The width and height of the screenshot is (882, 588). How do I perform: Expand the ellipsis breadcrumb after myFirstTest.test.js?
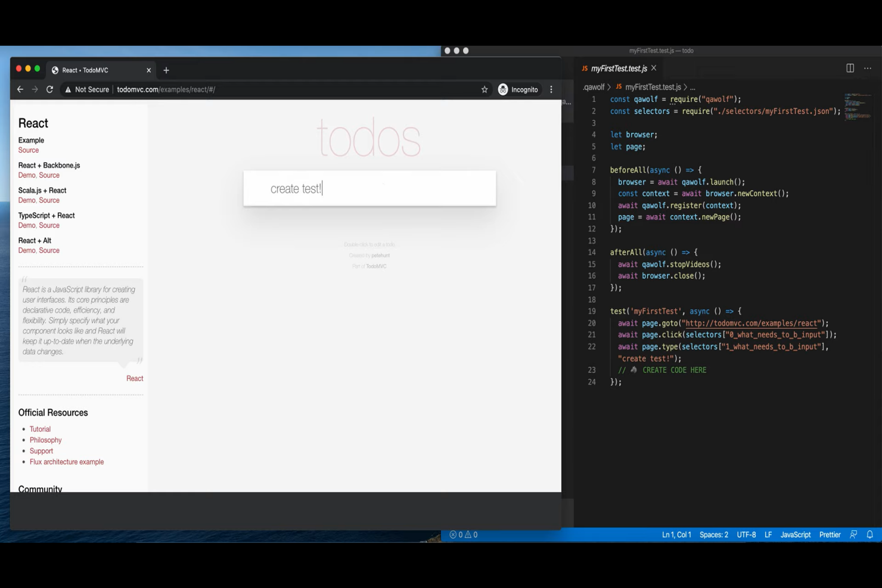click(692, 87)
